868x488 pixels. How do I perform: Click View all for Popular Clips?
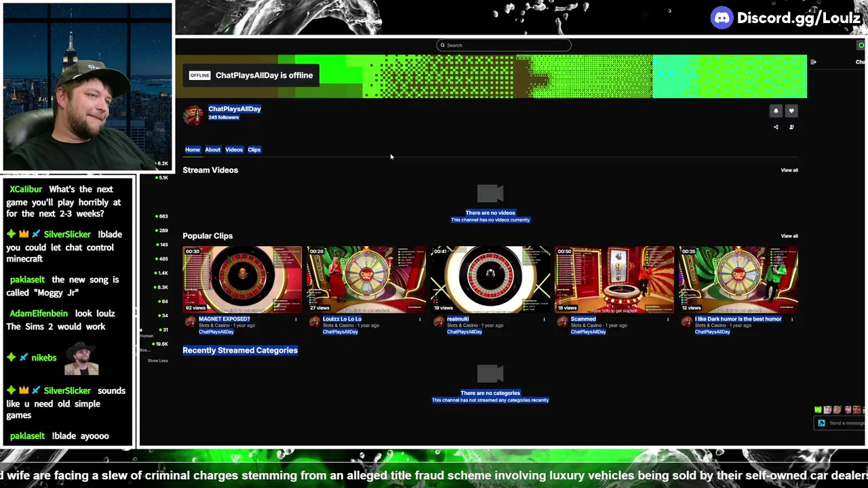pyautogui.click(x=789, y=236)
